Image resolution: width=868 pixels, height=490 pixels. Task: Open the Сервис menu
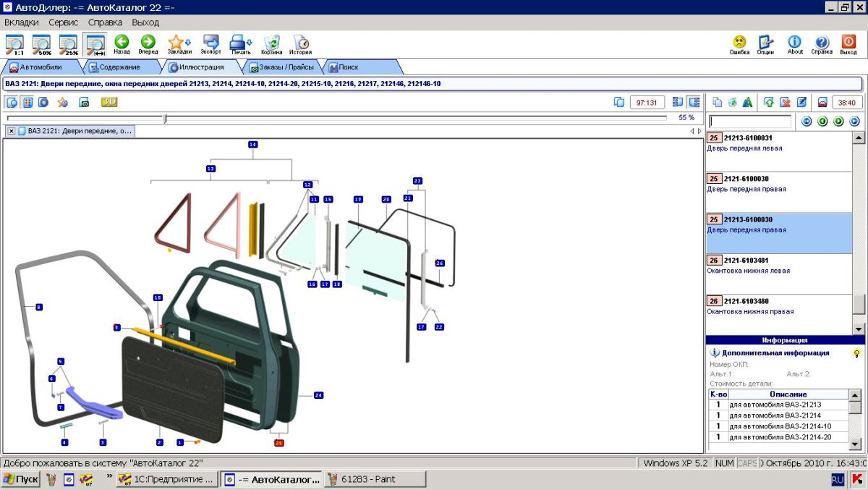[x=64, y=22]
